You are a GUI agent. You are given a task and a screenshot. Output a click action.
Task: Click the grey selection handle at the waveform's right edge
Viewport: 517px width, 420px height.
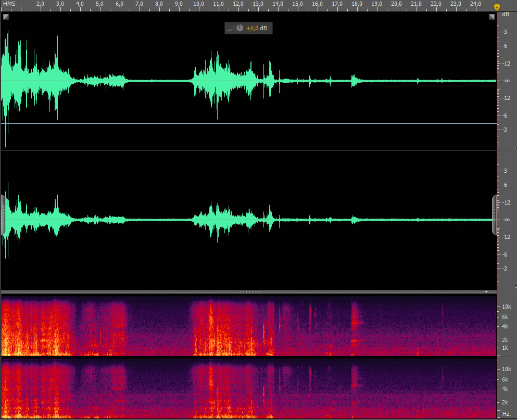[x=494, y=215]
